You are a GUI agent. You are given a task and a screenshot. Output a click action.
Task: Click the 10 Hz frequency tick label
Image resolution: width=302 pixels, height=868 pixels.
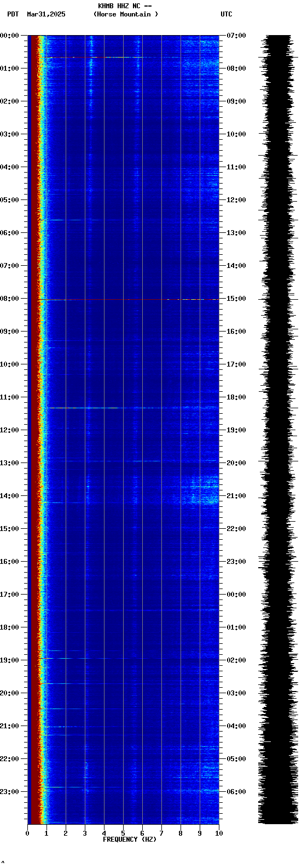(x=219, y=833)
